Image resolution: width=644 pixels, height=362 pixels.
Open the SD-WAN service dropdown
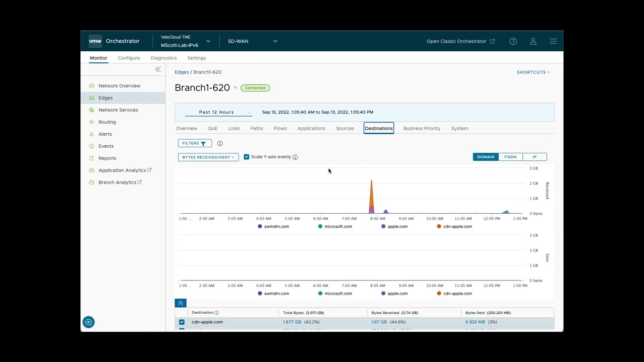click(x=252, y=41)
